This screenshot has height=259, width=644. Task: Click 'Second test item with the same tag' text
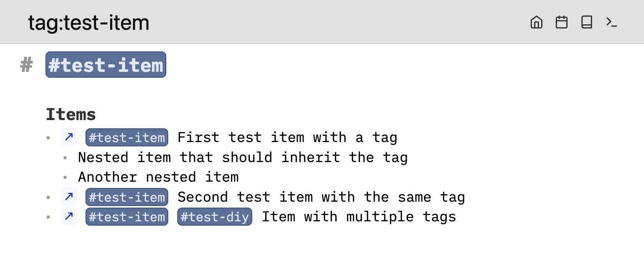click(x=321, y=197)
